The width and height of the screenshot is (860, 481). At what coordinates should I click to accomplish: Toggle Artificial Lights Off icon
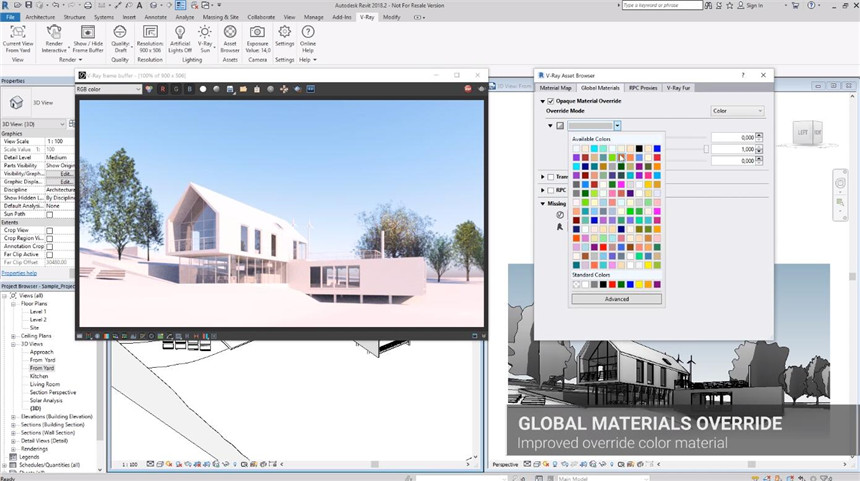tap(179, 31)
